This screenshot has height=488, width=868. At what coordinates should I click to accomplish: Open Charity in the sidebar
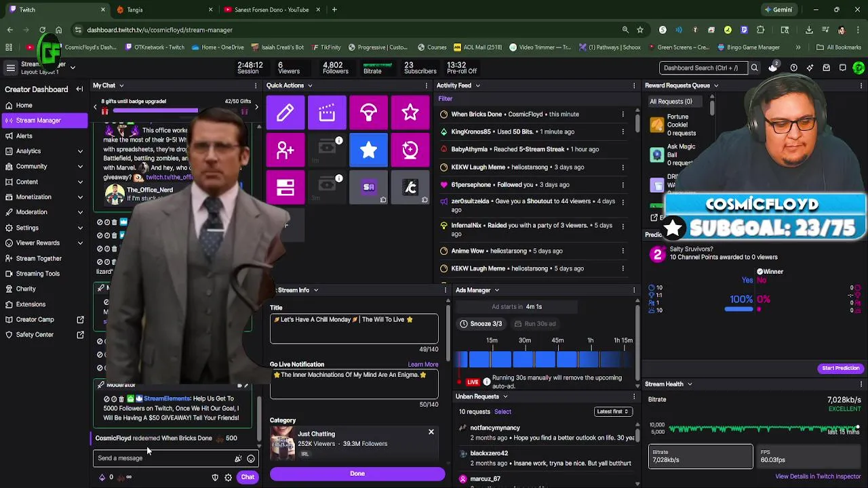tap(43, 289)
